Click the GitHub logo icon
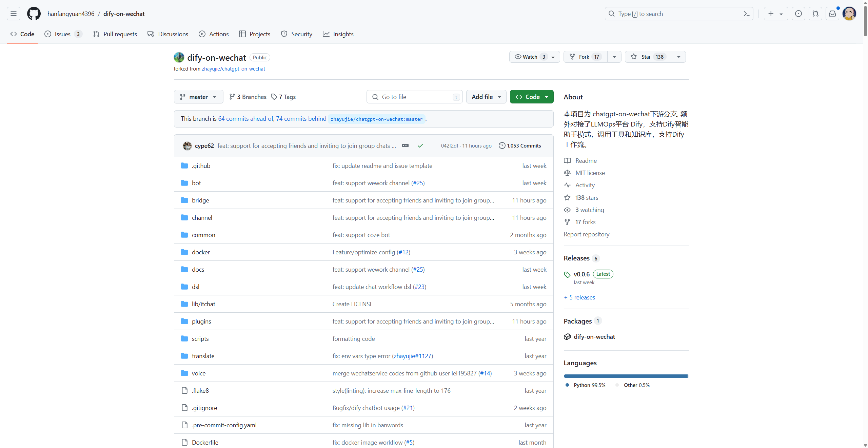Screen dimensions: 868x448 tap(34, 14)
